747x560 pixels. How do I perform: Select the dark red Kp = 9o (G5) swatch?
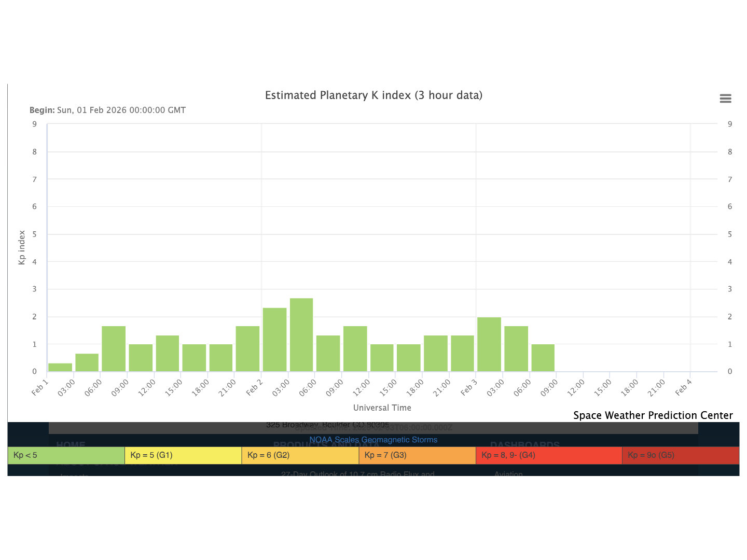(x=680, y=455)
